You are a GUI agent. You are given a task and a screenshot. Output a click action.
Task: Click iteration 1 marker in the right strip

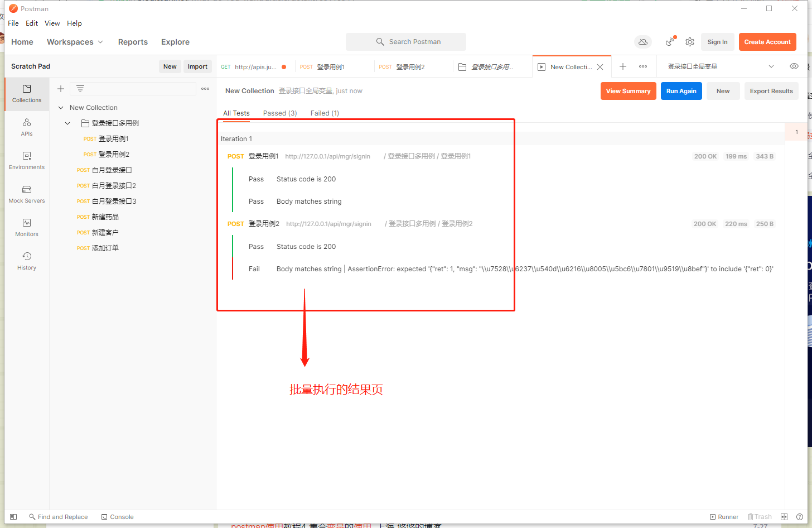[796, 132]
